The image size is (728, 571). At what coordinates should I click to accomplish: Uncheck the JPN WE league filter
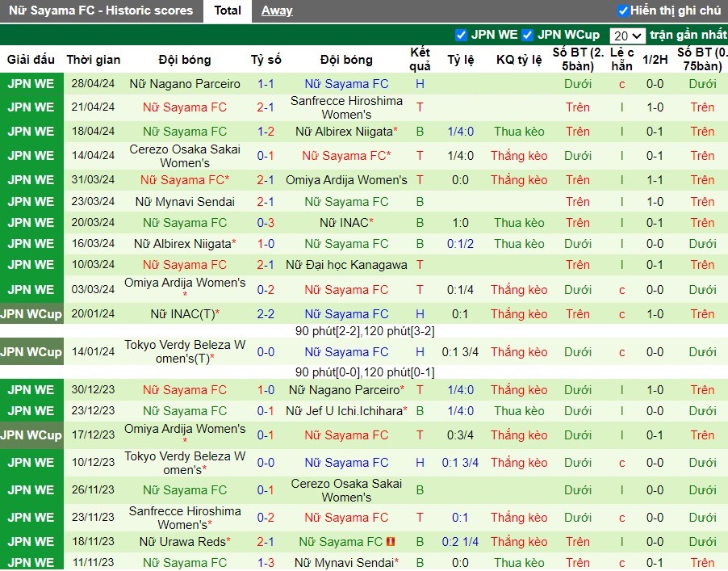pos(461,35)
